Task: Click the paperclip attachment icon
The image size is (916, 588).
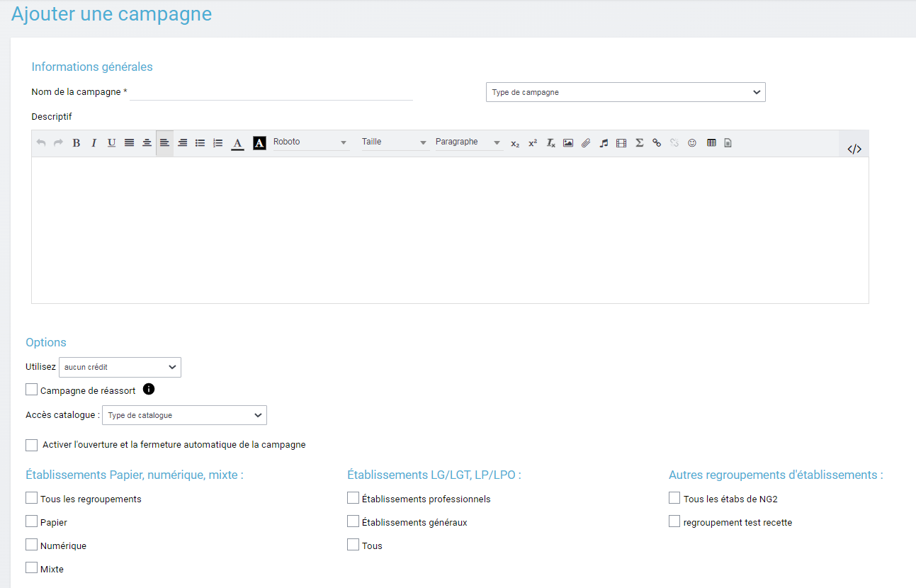Action: coord(586,143)
